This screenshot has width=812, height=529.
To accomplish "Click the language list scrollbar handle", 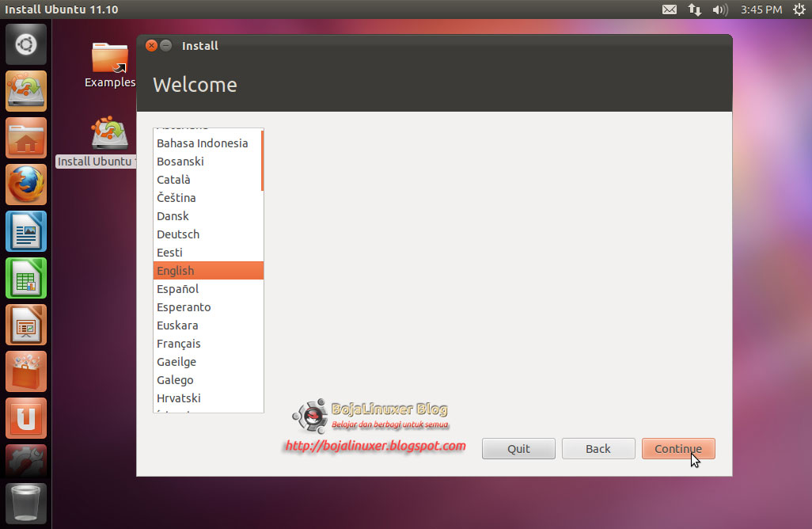I will (263, 161).
